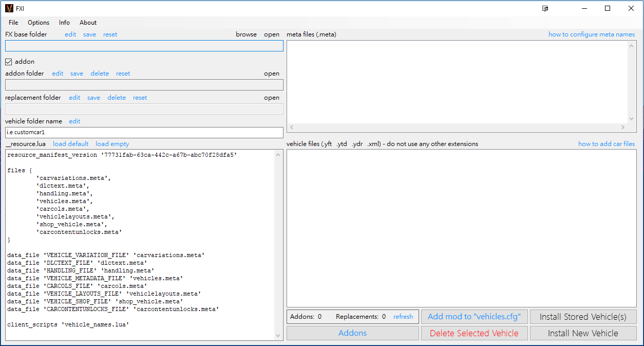Click right arrow of meta files scrollbar
The height and width of the screenshot is (346, 644).
[x=623, y=127]
